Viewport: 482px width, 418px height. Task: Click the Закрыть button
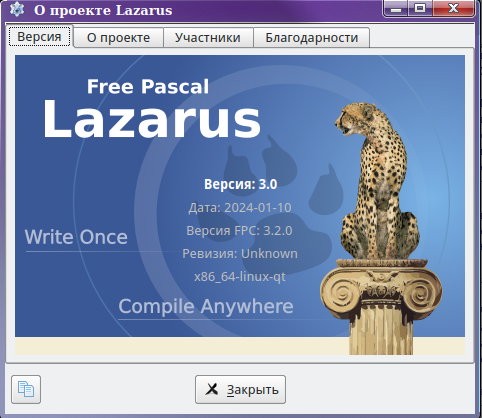point(240,389)
